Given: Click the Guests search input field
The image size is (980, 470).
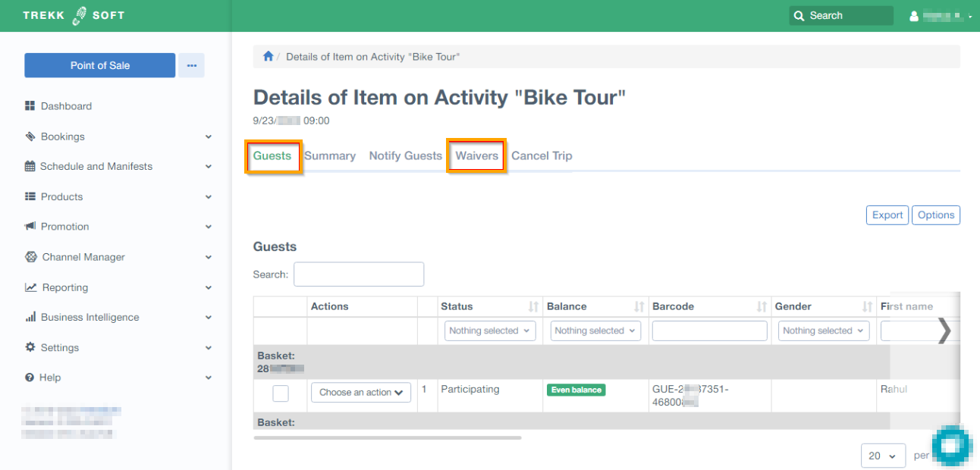Looking at the screenshot, I should tap(359, 274).
